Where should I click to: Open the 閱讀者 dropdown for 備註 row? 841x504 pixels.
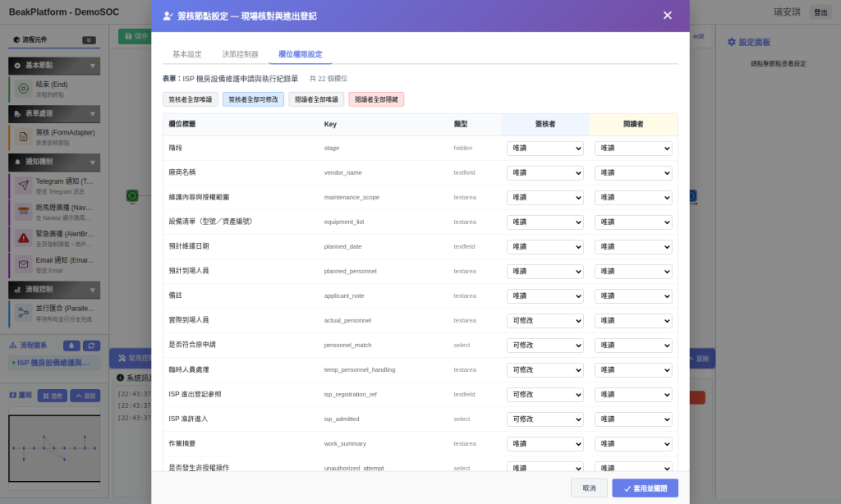[x=633, y=296]
